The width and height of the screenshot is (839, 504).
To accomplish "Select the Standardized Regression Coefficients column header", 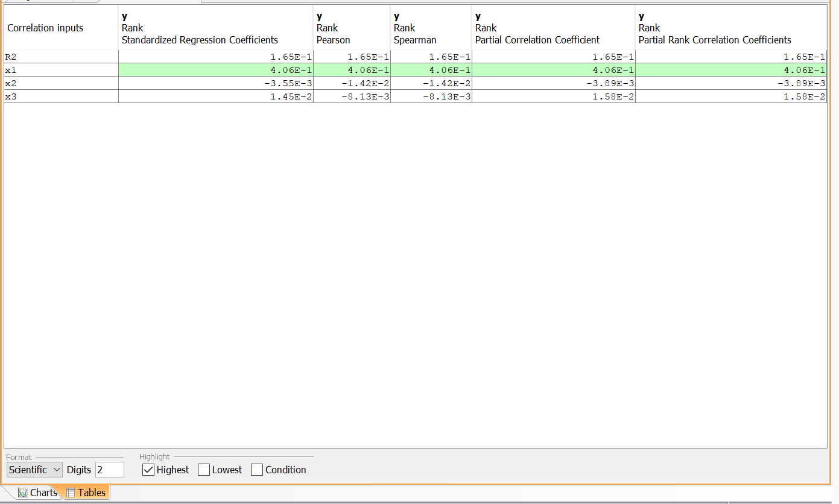I will [x=216, y=28].
